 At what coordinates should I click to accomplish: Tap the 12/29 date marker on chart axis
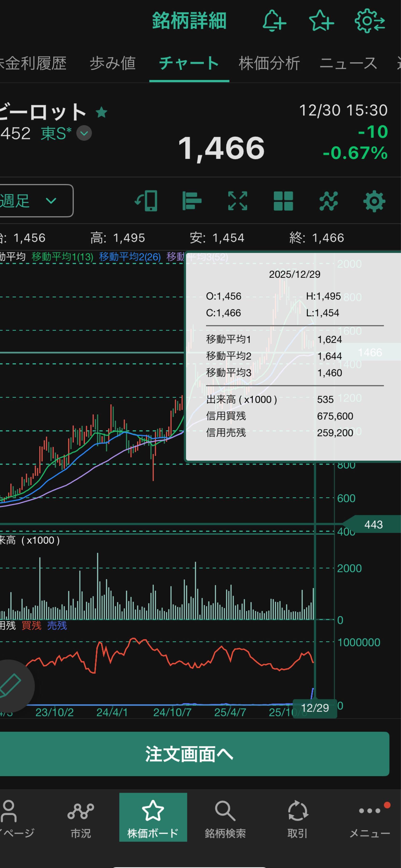pyautogui.click(x=315, y=708)
